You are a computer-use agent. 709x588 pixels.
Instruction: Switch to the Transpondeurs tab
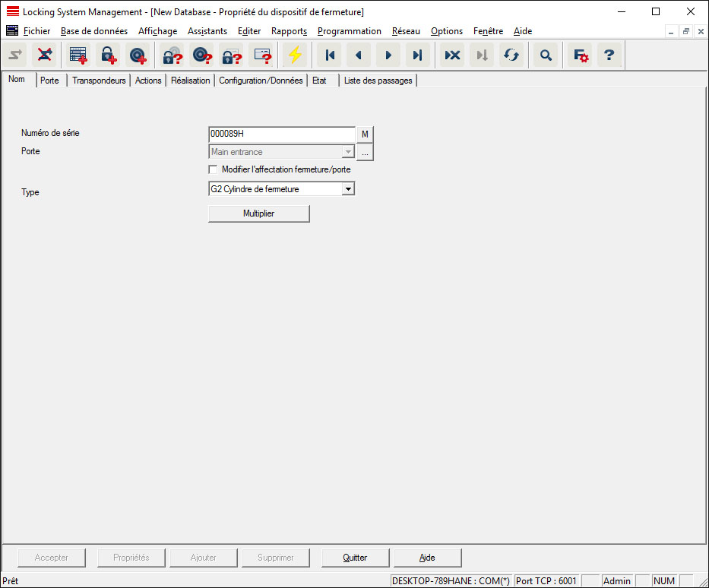point(99,81)
